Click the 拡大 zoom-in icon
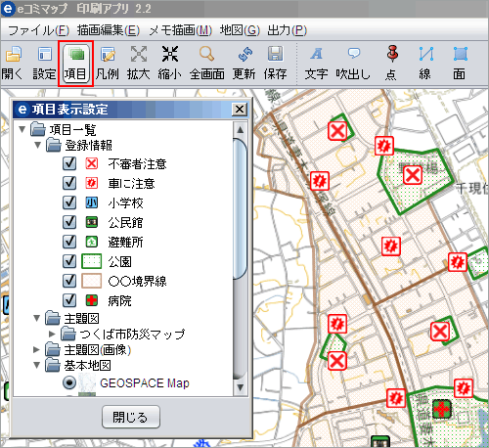 139,54
